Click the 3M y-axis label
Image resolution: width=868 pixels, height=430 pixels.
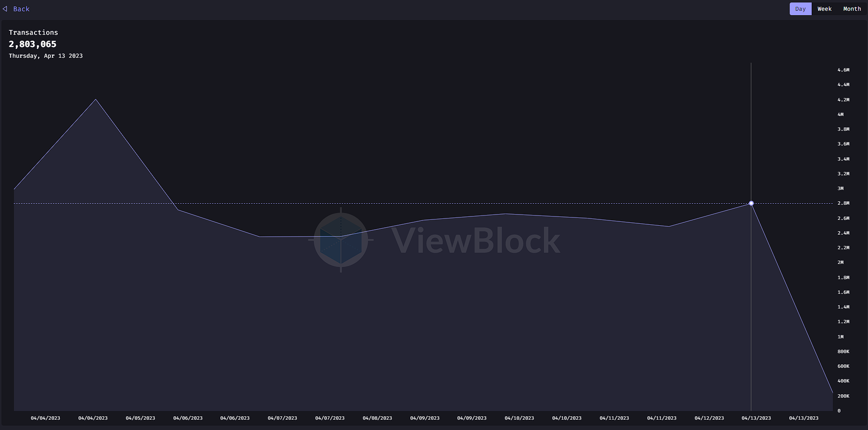point(841,189)
